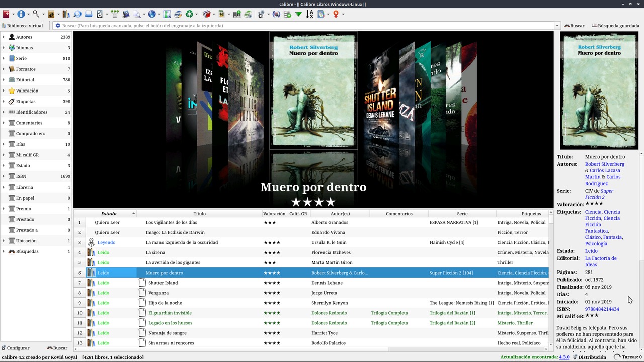Click the barcode icon in the toolbar
The width and height of the screenshot is (644, 362).
[x=237, y=14]
